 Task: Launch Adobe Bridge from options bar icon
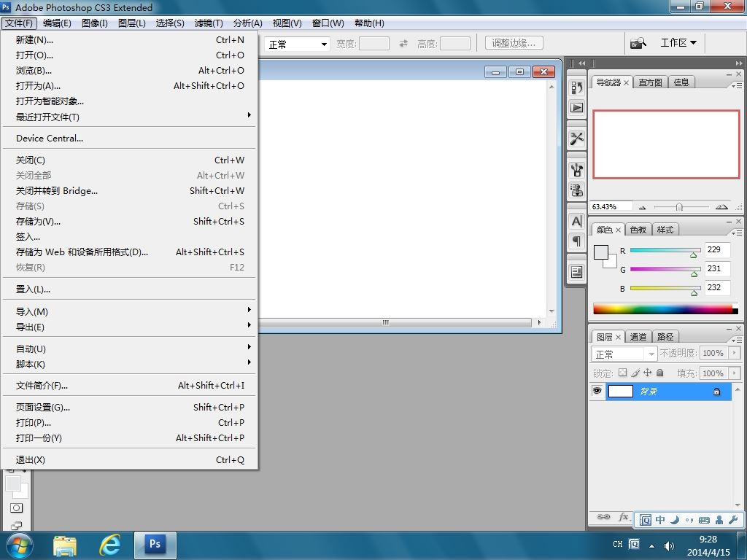[x=638, y=43]
